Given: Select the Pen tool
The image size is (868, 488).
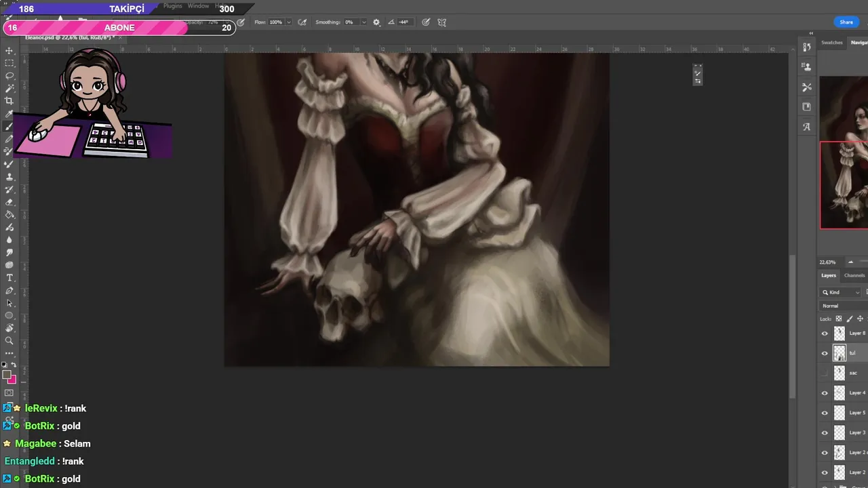Looking at the screenshot, I should (9, 290).
